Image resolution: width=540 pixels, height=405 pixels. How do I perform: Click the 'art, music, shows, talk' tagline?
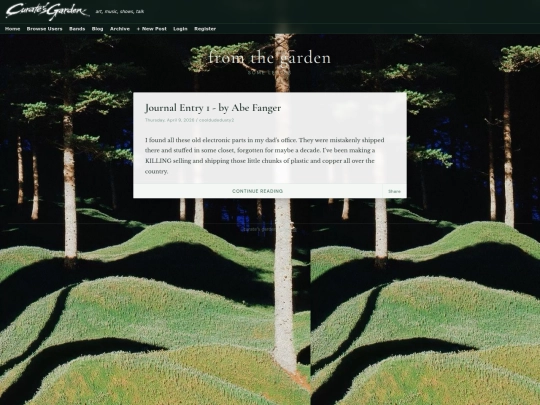(x=120, y=11)
